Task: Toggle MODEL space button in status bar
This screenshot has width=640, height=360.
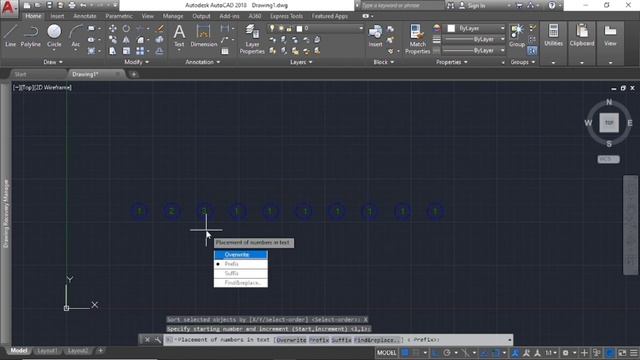Action: pyautogui.click(x=386, y=353)
